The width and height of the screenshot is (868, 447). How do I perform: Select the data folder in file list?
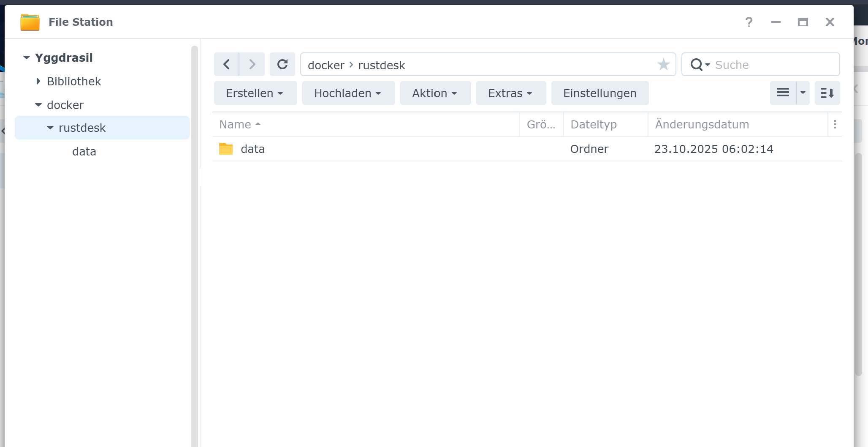[x=252, y=149]
